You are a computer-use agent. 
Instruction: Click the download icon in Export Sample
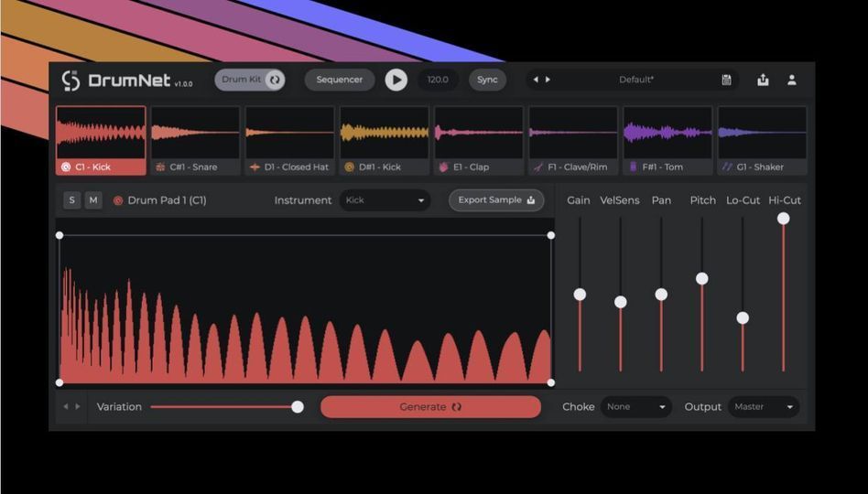point(531,199)
